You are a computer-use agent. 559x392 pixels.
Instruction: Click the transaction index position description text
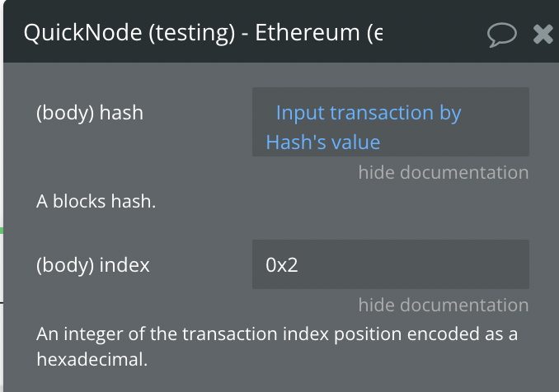(x=277, y=347)
